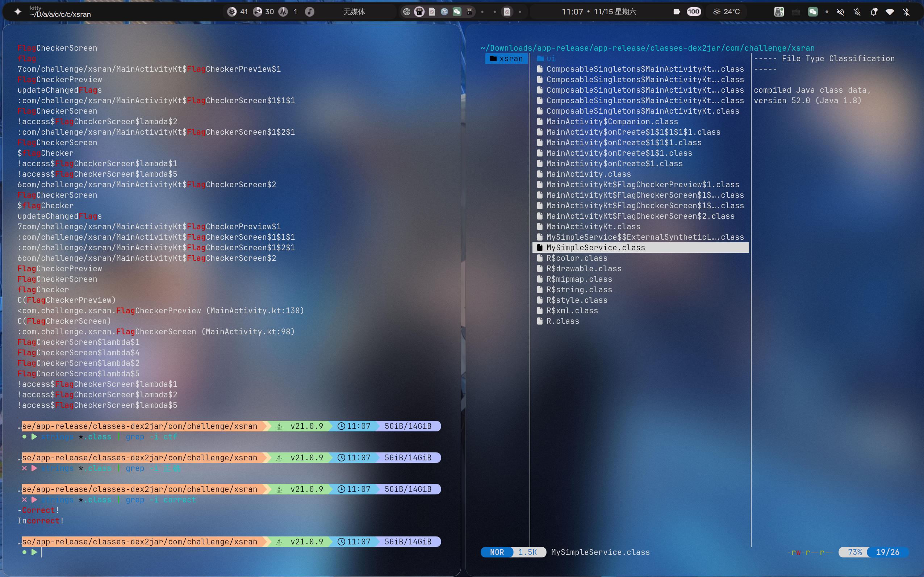Open the WeChat icon in the workspace list

click(x=457, y=12)
